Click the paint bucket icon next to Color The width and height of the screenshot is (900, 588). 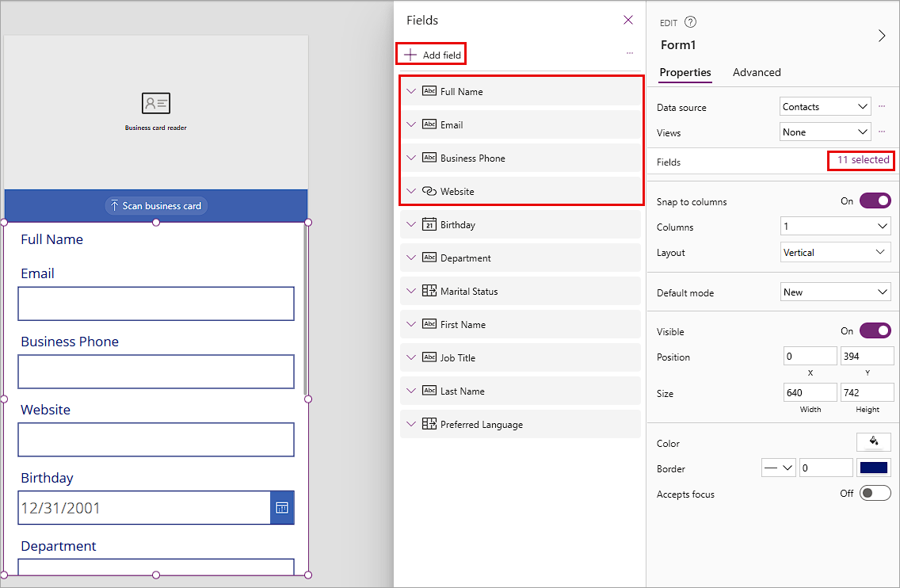click(873, 441)
